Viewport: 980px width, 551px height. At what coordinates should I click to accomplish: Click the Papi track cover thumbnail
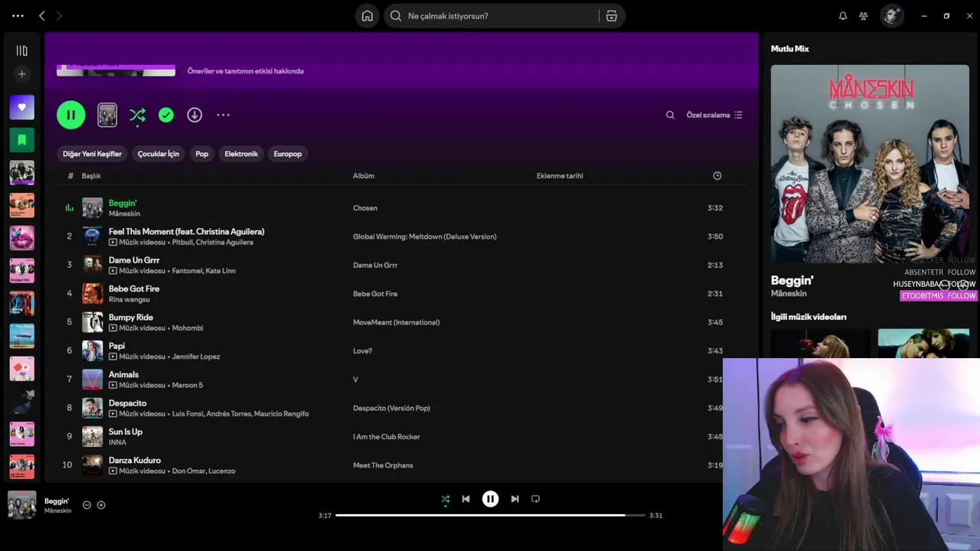point(93,350)
